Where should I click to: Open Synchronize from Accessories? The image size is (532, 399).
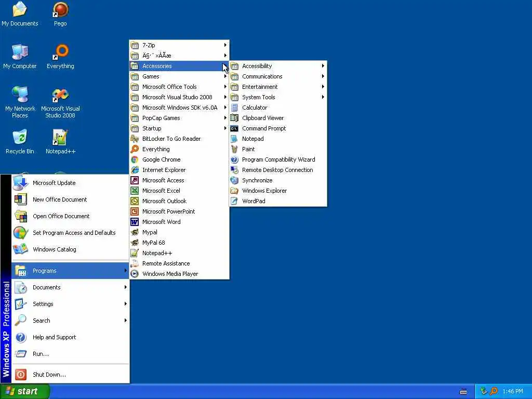[278, 180]
